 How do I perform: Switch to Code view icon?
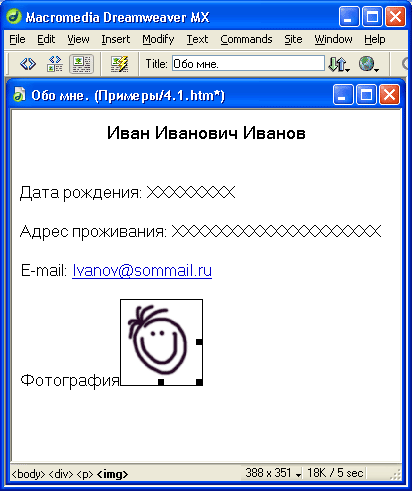coord(28,63)
